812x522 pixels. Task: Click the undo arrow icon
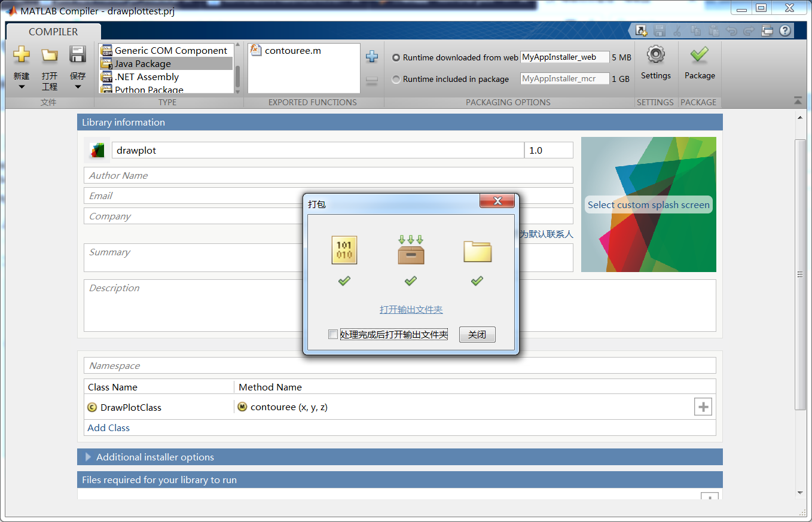click(731, 30)
